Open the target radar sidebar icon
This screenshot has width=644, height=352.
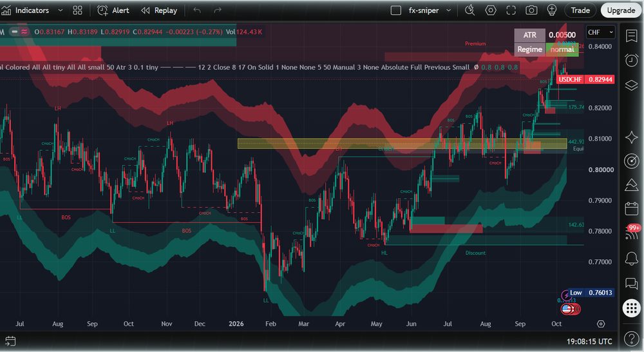(631, 161)
